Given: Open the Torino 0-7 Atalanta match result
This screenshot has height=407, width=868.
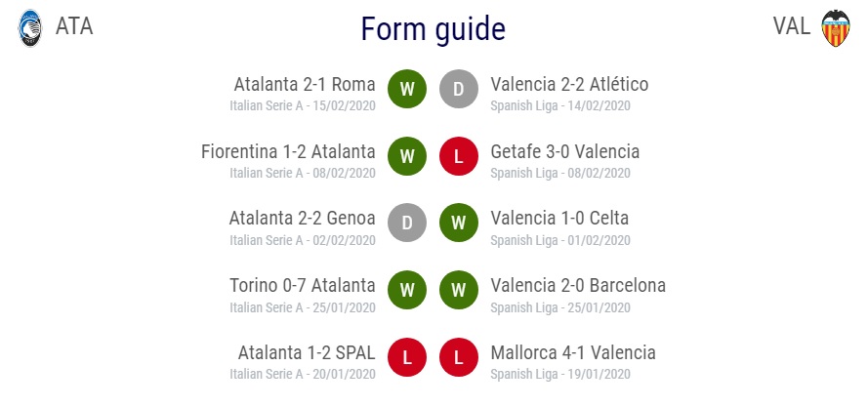Looking at the screenshot, I should coord(303,286).
